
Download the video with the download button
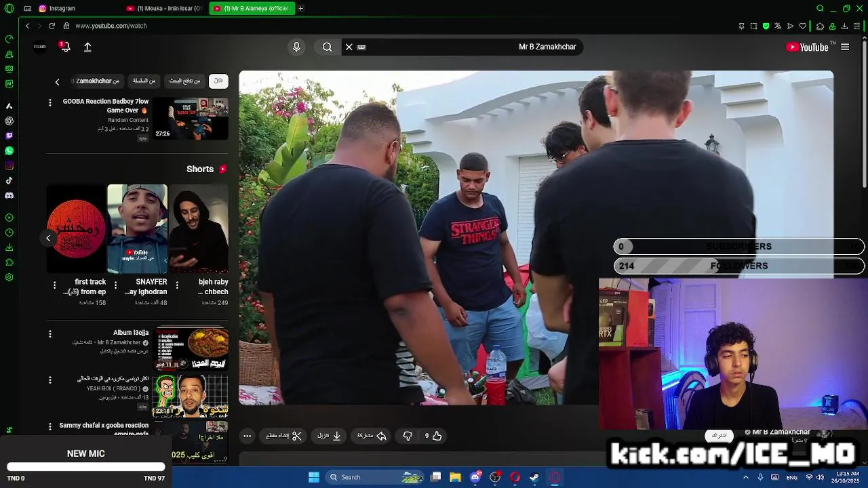pos(330,436)
